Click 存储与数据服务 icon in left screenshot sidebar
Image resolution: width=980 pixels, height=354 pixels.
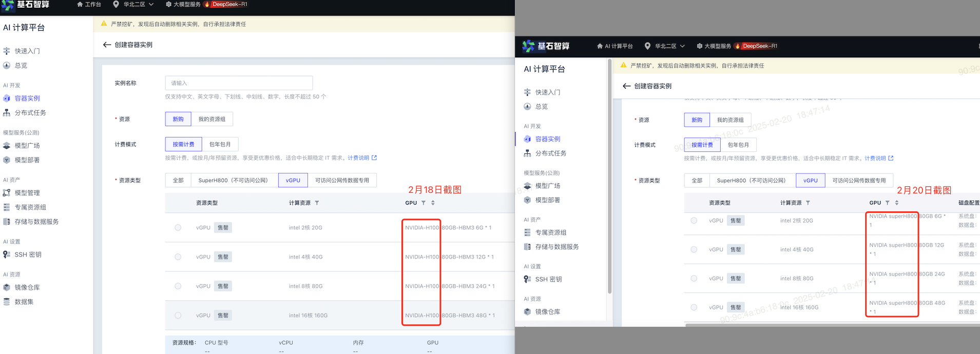(7, 222)
